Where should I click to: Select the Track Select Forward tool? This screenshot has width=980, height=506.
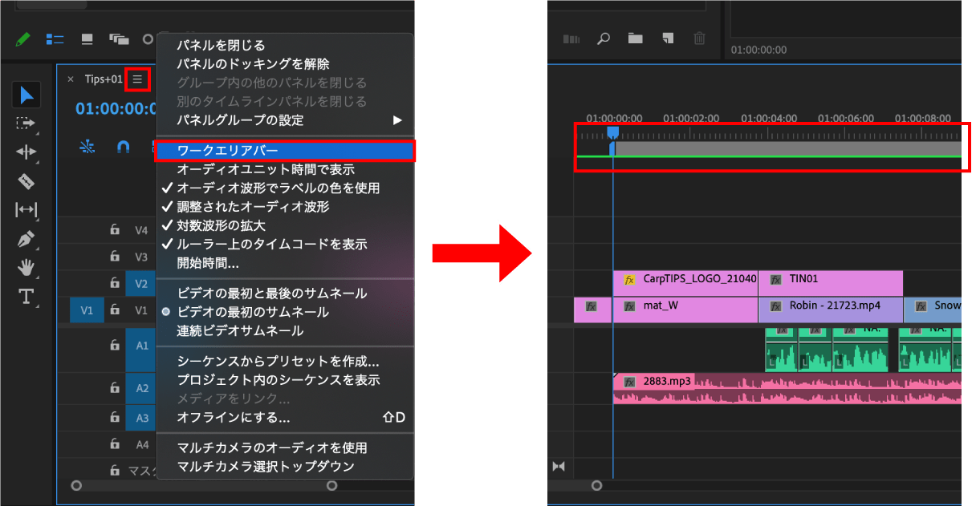[26, 123]
